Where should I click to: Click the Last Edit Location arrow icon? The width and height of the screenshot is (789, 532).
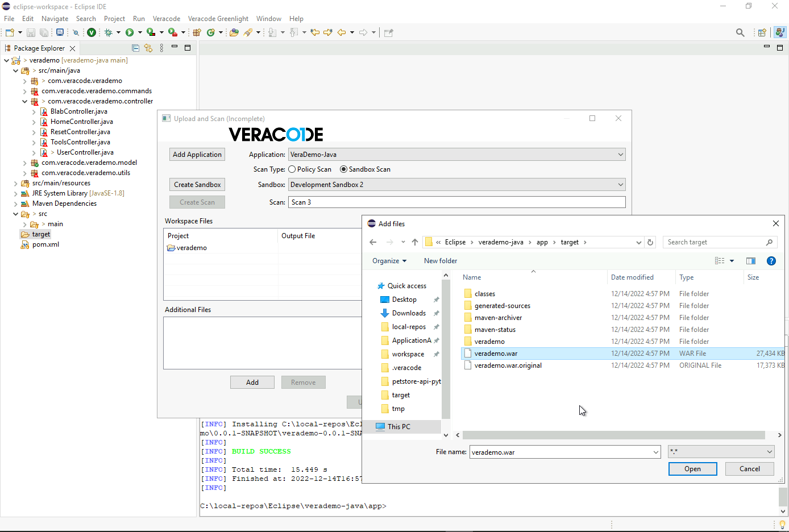(x=315, y=33)
